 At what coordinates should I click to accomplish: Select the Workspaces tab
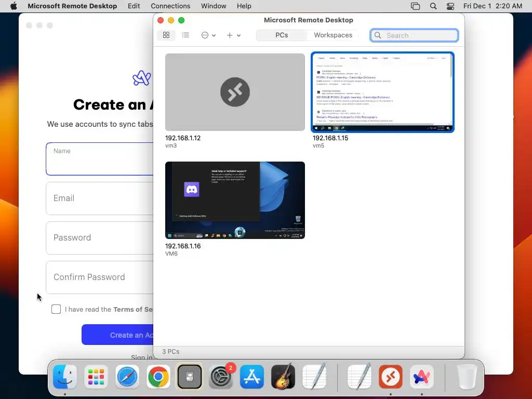pyautogui.click(x=333, y=35)
